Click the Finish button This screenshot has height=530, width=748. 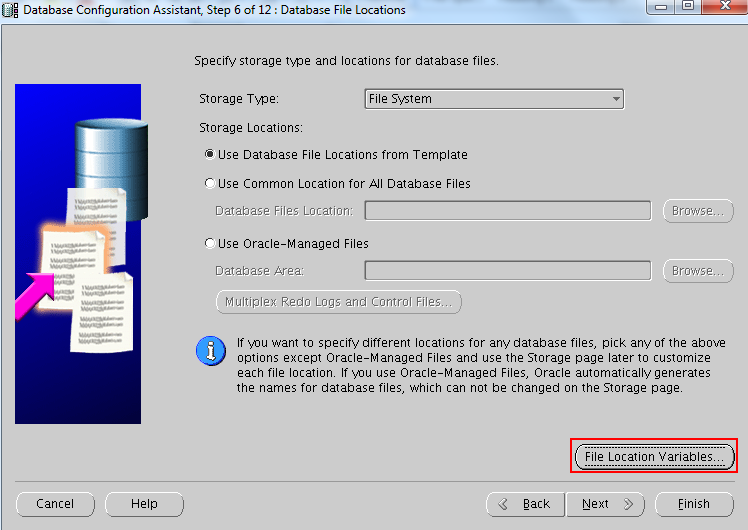[x=694, y=504]
